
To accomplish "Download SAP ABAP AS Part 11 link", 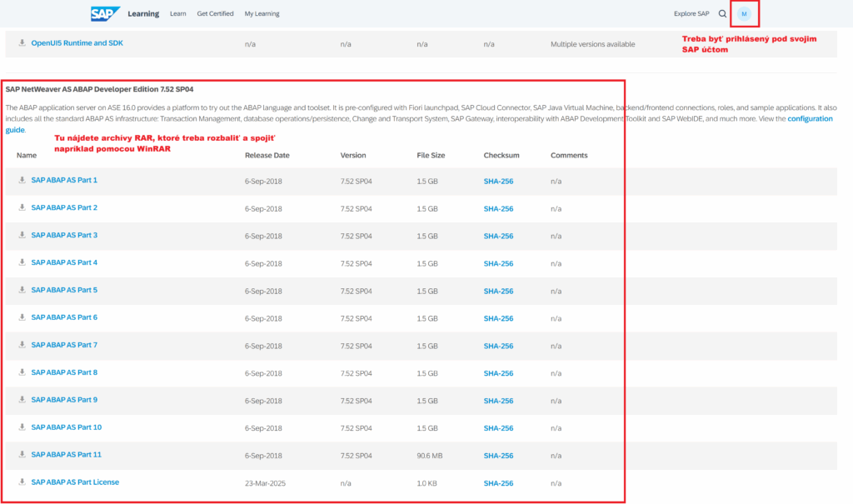I will click(67, 455).
